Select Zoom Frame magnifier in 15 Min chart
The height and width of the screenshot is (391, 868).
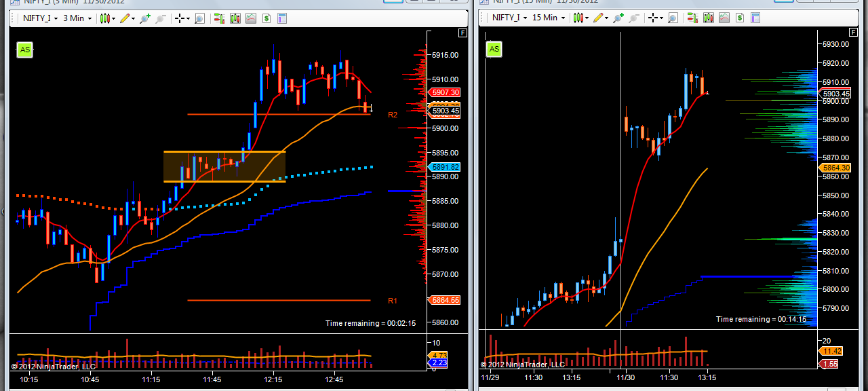click(673, 18)
